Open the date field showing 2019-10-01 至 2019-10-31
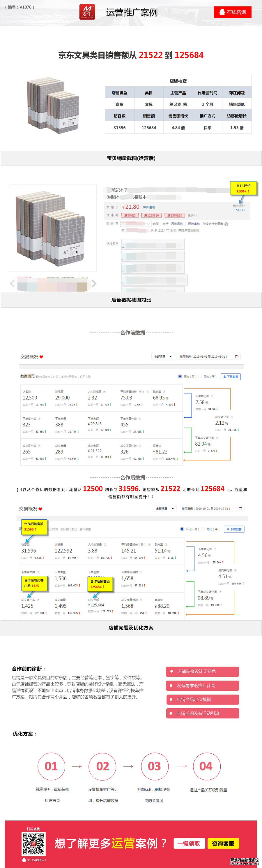Viewport: 262px width, 868px height. pyautogui.click(x=212, y=508)
